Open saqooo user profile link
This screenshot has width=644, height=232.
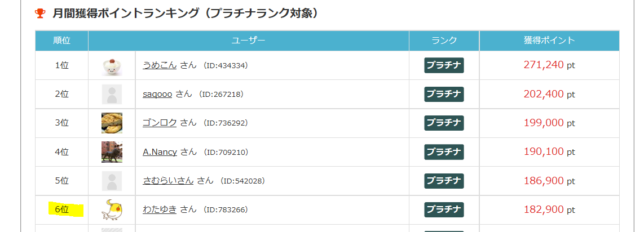coord(157,94)
